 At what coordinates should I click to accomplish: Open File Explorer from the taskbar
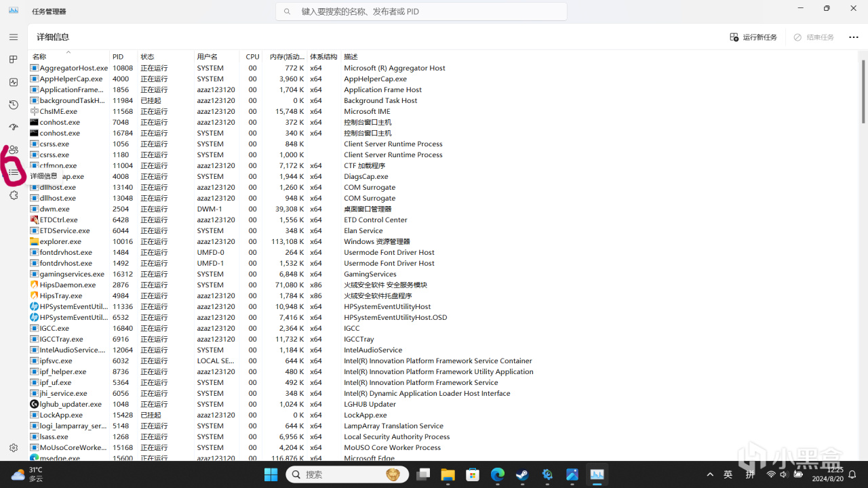[447, 474]
